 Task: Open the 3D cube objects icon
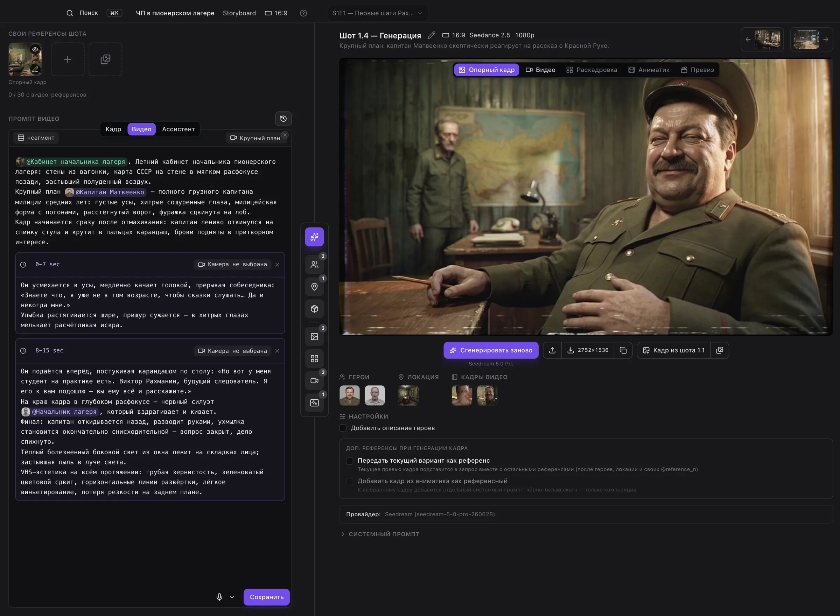tap(314, 309)
